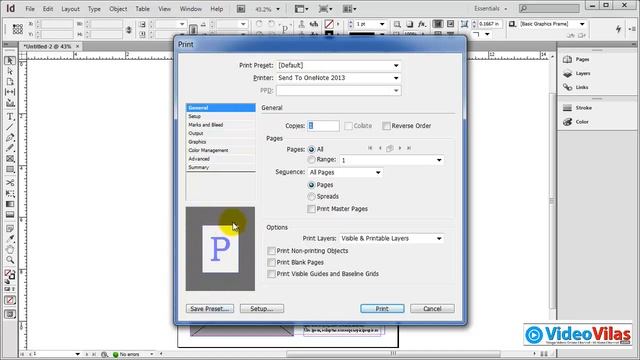Open the Layout menu
This screenshot has width=640, height=360.
tap(70, 9)
